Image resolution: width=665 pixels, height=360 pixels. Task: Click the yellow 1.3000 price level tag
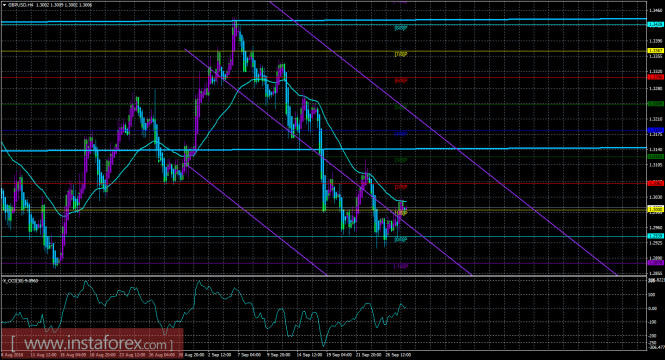656,209
